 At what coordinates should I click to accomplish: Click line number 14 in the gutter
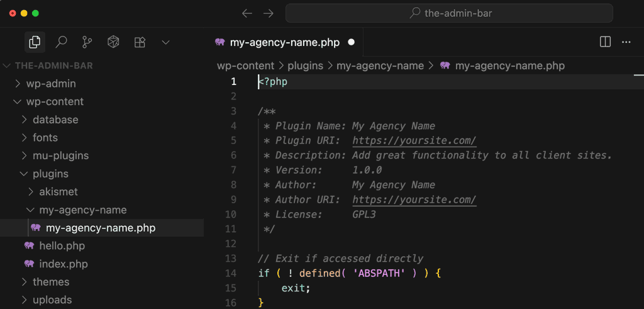click(231, 273)
